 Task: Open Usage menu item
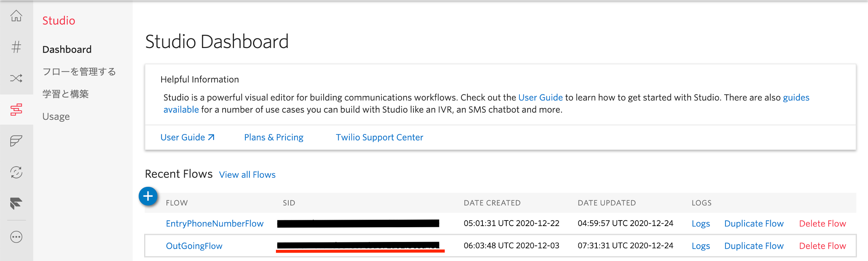[56, 117]
